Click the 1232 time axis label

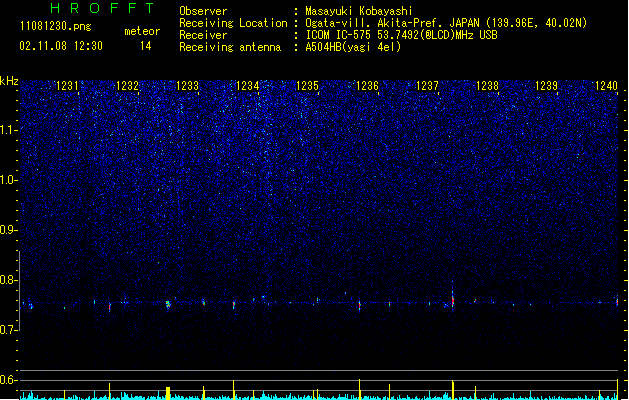coord(127,86)
